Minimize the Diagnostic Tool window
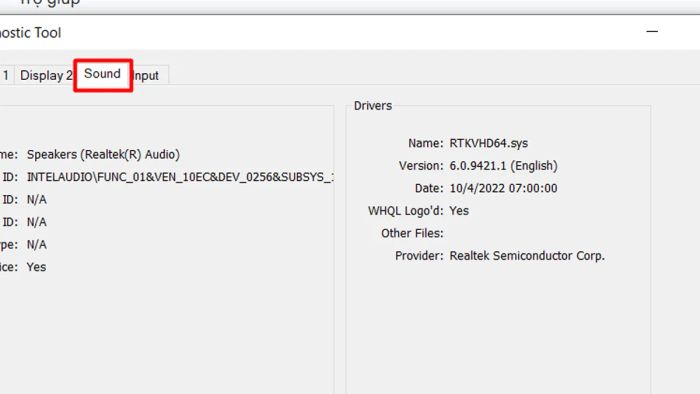The width and height of the screenshot is (700, 394). click(652, 32)
